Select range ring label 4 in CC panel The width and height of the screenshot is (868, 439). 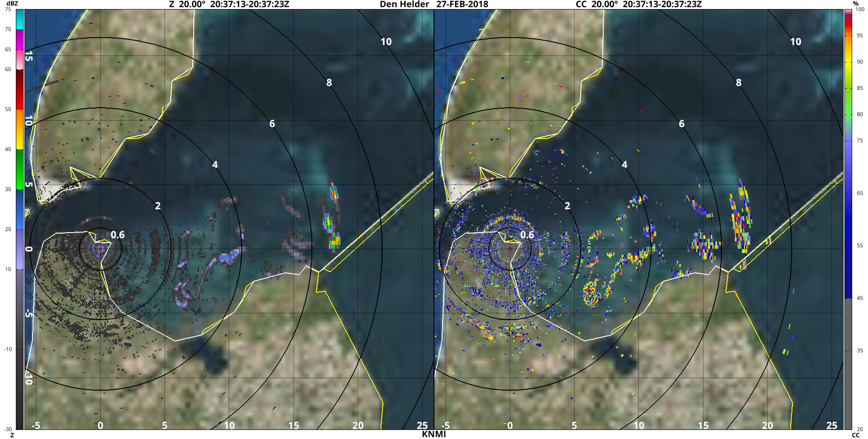click(625, 165)
